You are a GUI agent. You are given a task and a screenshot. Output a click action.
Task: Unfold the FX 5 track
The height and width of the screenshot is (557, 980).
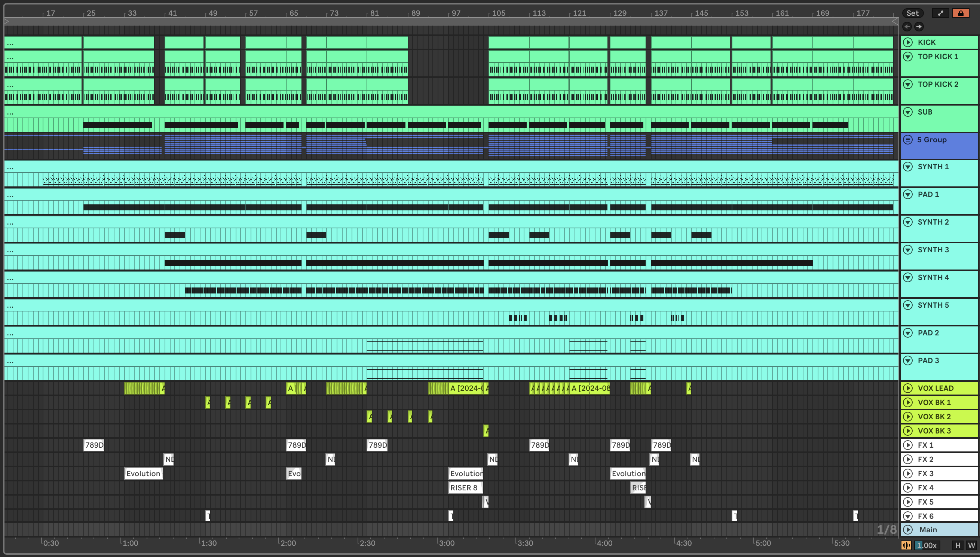(x=908, y=502)
